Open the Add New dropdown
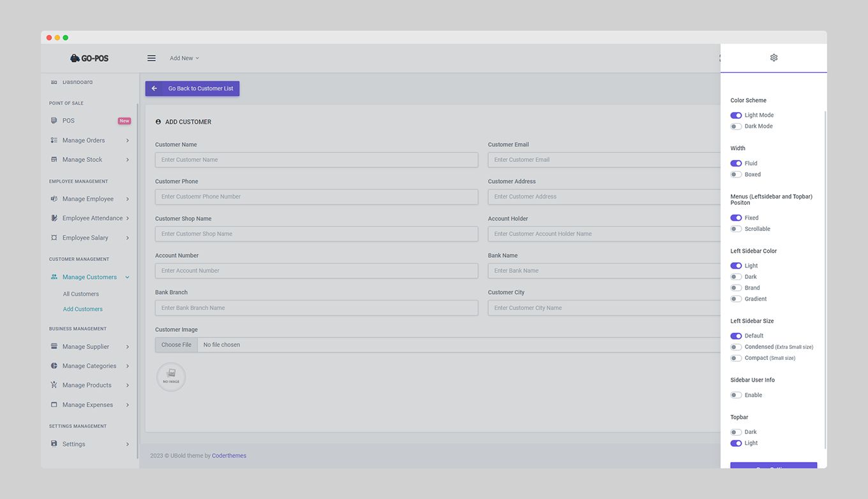The width and height of the screenshot is (868, 499). (x=184, y=58)
